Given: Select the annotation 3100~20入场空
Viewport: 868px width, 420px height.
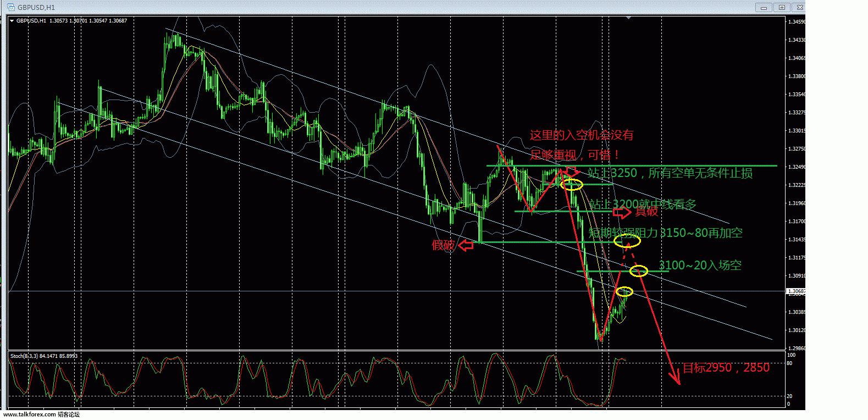Looking at the screenshot, I should [700, 266].
